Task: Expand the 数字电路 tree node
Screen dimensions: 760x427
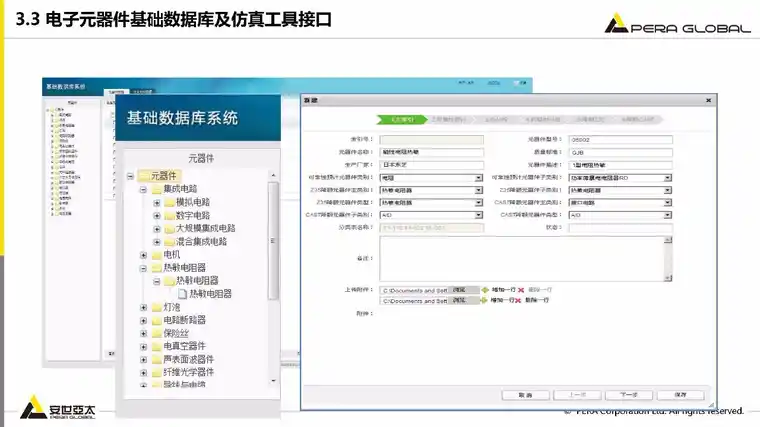Action: [x=156, y=215]
